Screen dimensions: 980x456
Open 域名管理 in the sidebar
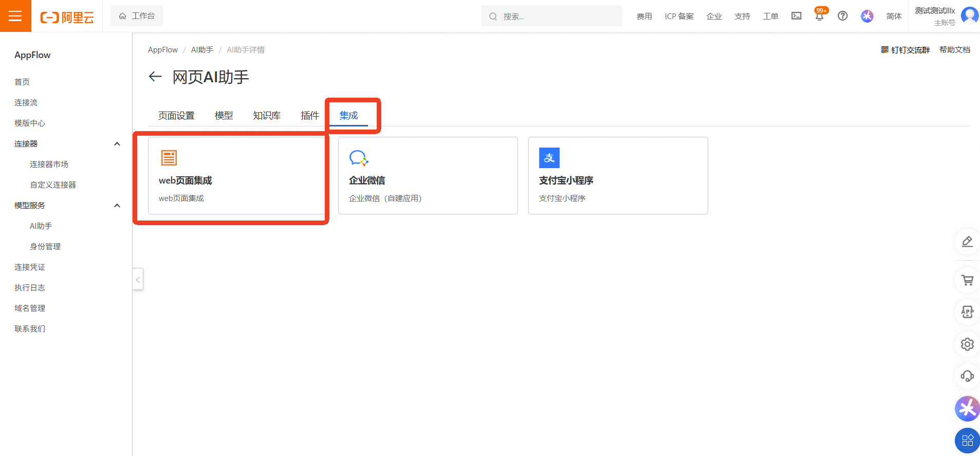pyautogui.click(x=30, y=308)
